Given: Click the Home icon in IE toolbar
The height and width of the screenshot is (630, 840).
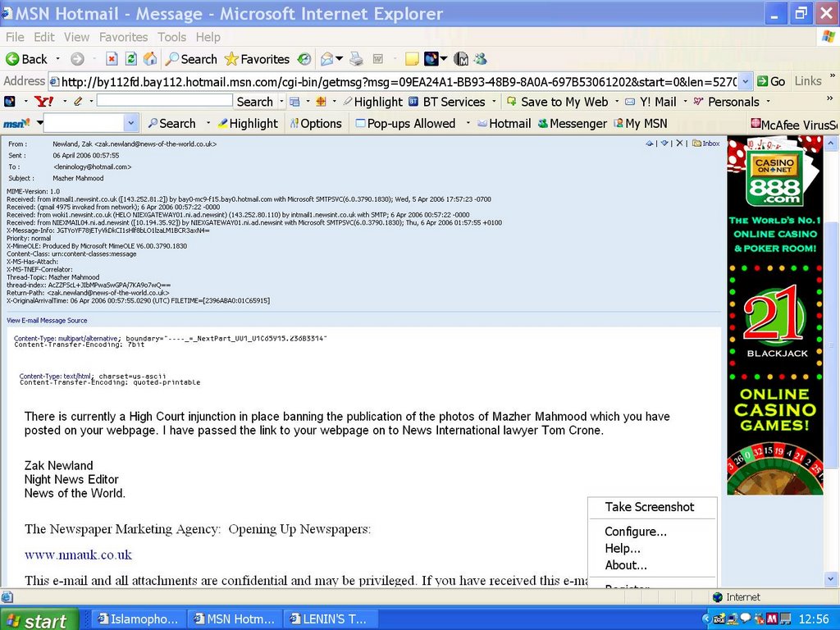Looking at the screenshot, I should point(150,59).
